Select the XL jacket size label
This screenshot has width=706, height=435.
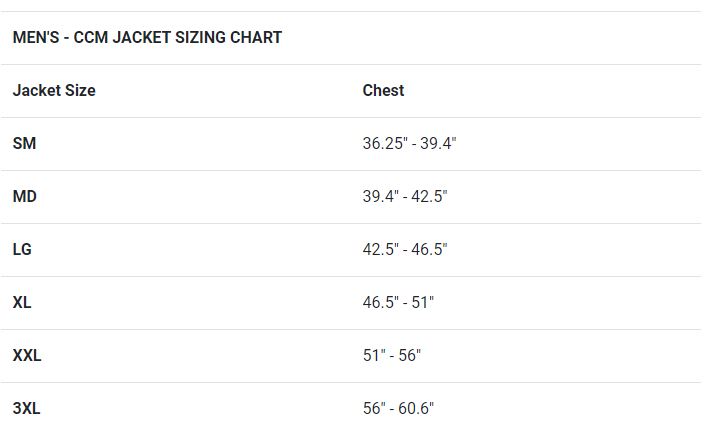[x=22, y=303]
